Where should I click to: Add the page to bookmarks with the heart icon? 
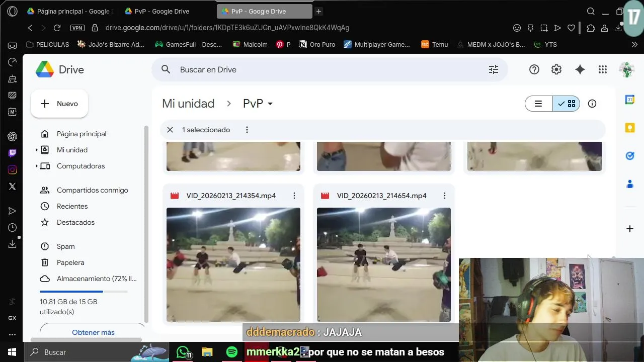click(x=571, y=28)
